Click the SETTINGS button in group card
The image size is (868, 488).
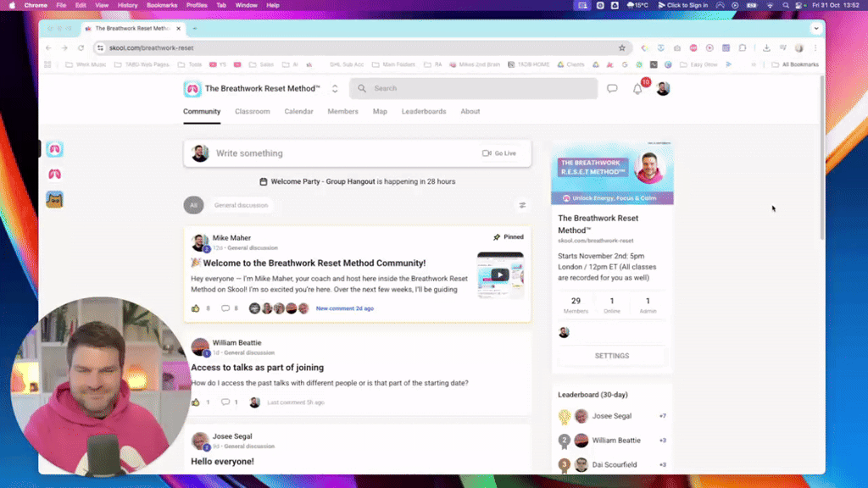pos(612,356)
